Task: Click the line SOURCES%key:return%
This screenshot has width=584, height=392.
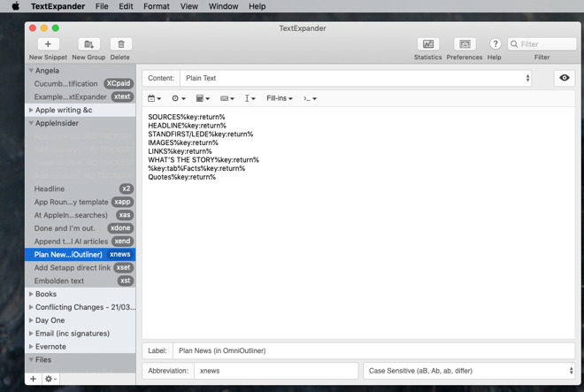Action: point(186,117)
